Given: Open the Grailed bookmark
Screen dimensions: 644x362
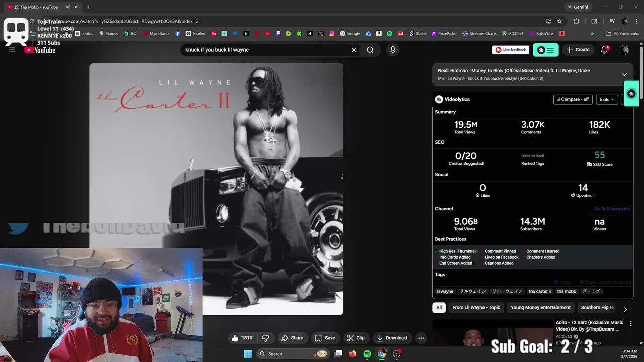Looking at the screenshot, I should click(x=196, y=34).
